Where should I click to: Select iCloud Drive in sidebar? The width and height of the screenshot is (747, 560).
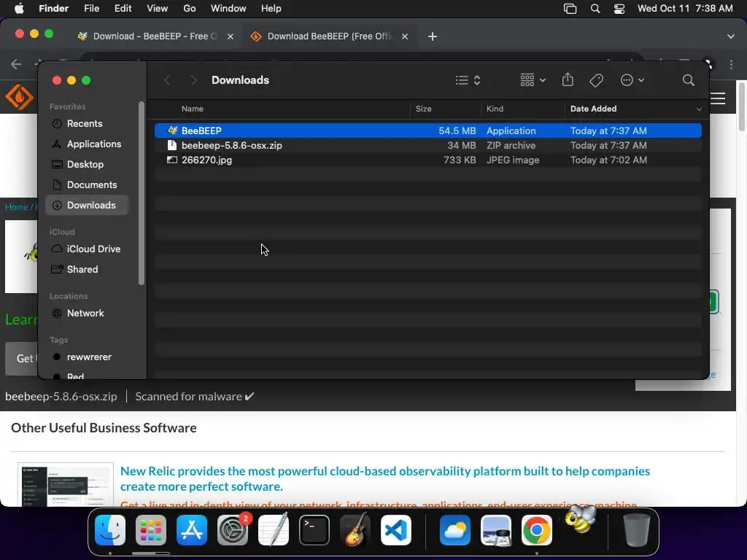[x=87, y=249]
